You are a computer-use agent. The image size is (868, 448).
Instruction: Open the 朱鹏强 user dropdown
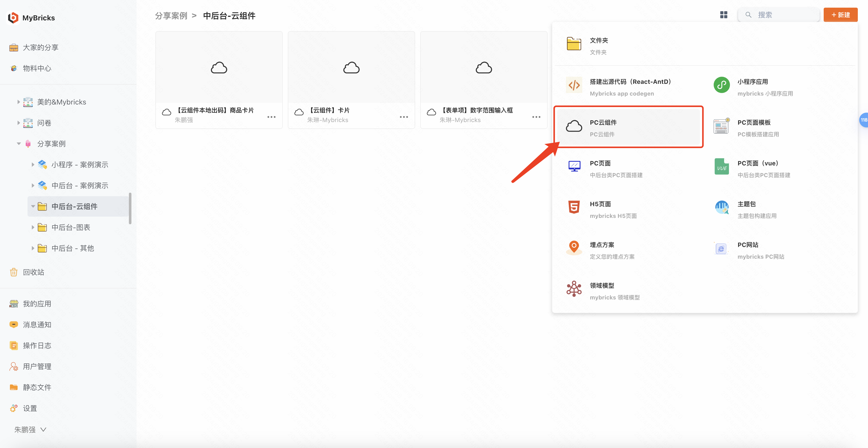30,429
